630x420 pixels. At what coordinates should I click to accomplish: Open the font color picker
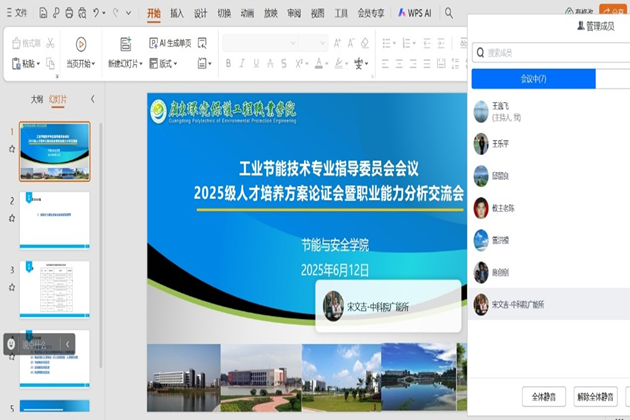point(320,64)
